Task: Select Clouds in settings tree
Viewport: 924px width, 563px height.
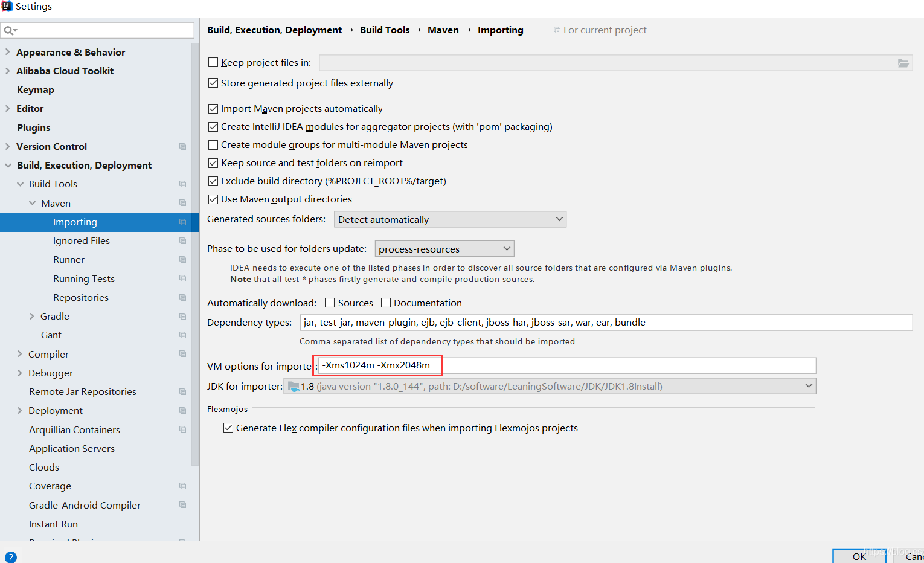Action: point(44,467)
